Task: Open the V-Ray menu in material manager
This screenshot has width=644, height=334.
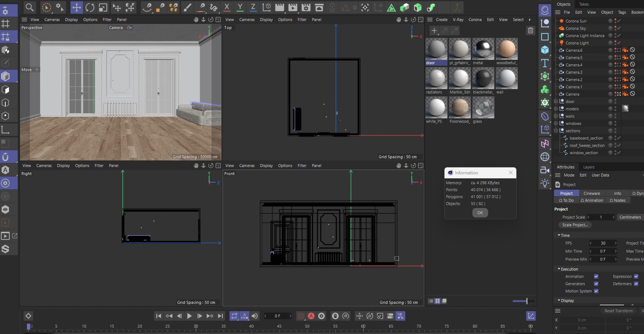Action: click(458, 20)
